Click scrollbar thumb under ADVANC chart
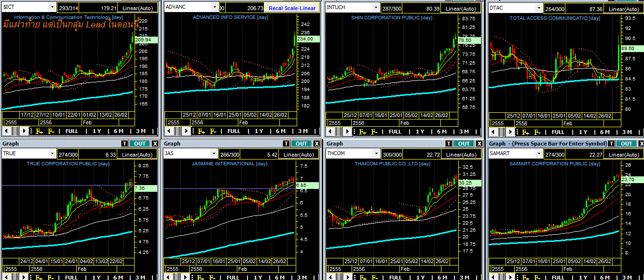Viewport: 644px width, 280px height. (x=177, y=131)
